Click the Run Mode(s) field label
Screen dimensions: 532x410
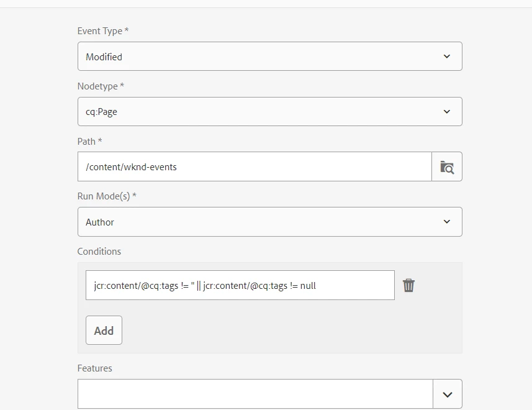pyautogui.click(x=107, y=196)
